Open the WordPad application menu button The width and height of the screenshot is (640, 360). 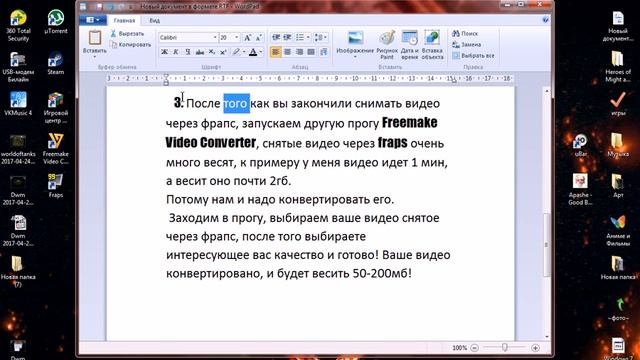tap(93, 20)
